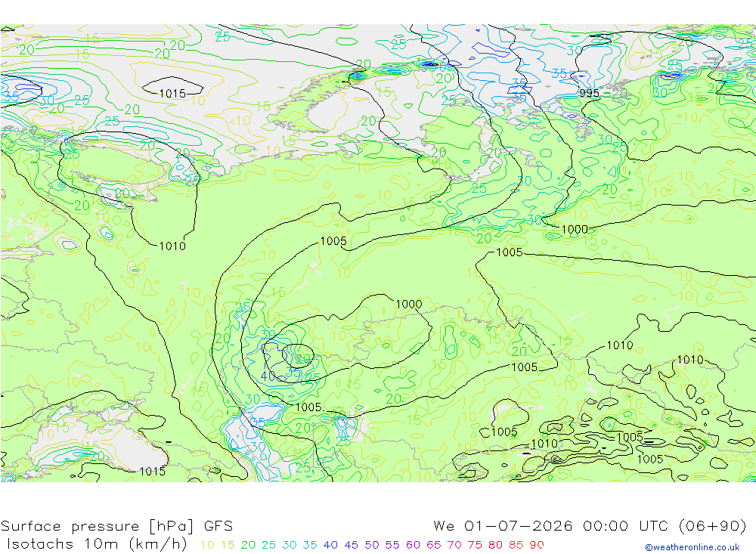Select the yellow 10 km/h legend value
This screenshot has height=554, width=756.
coord(207,545)
